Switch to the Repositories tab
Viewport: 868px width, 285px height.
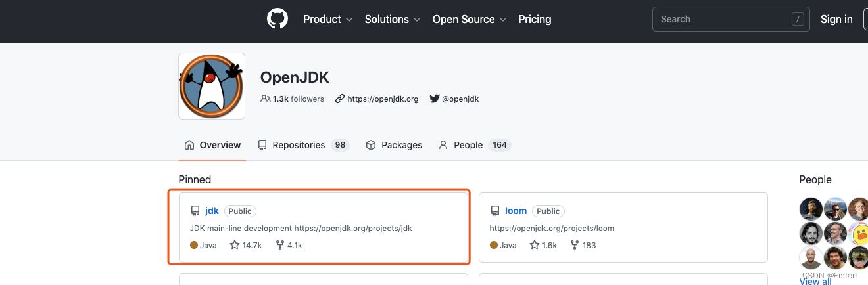303,145
